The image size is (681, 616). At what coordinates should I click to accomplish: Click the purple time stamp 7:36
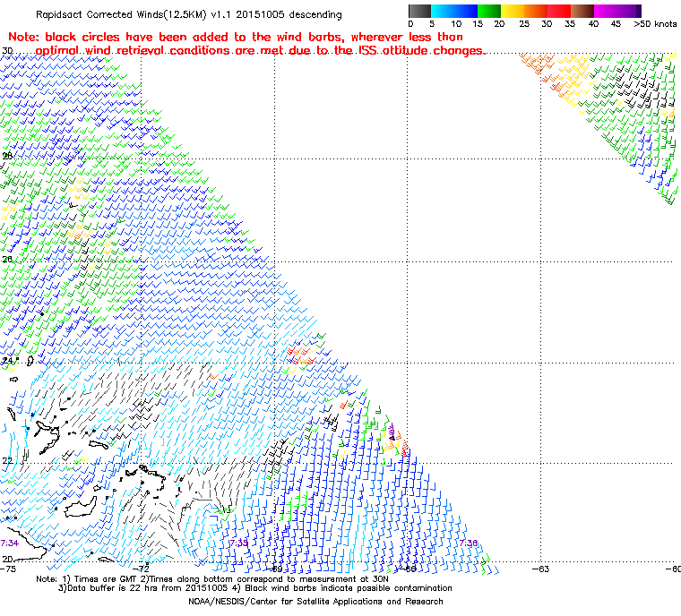point(468,543)
